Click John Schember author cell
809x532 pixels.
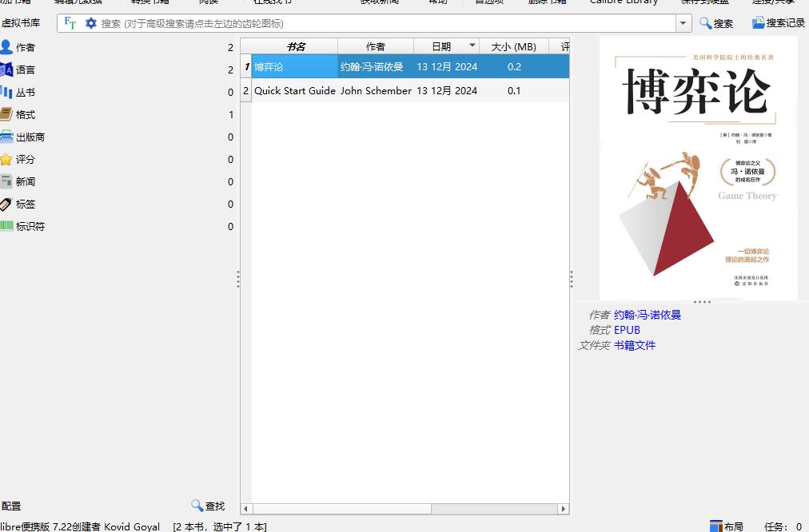[376, 91]
